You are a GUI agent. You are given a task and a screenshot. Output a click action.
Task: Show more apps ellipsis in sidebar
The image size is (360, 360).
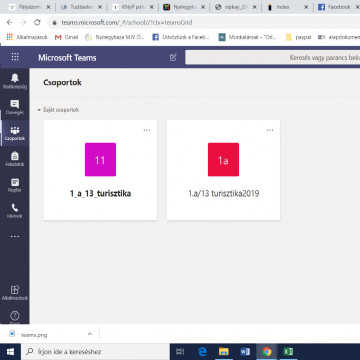point(15,236)
